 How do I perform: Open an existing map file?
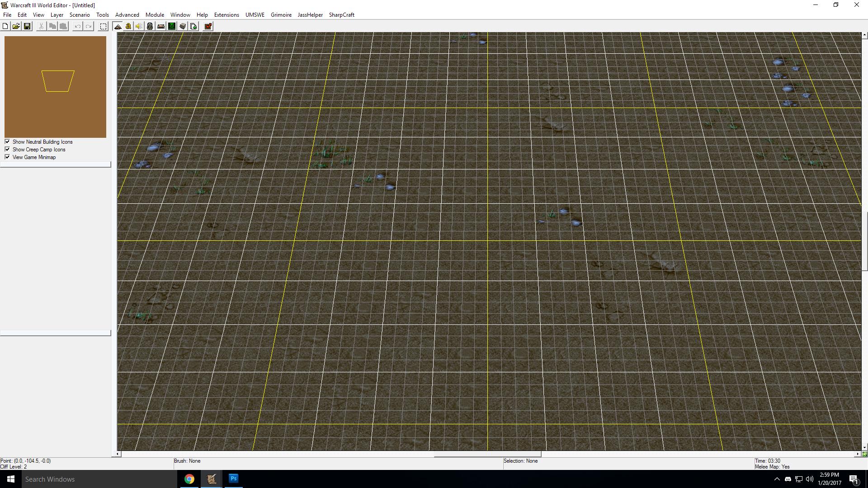point(16,26)
